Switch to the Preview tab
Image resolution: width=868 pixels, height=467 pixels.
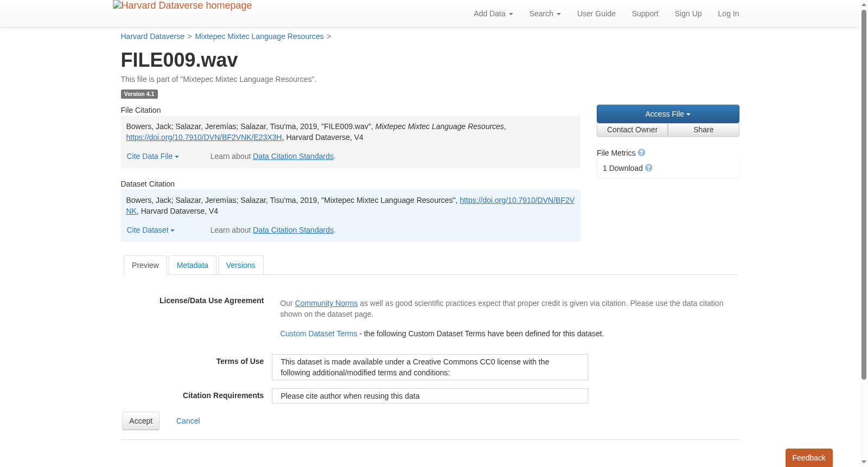point(145,265)
